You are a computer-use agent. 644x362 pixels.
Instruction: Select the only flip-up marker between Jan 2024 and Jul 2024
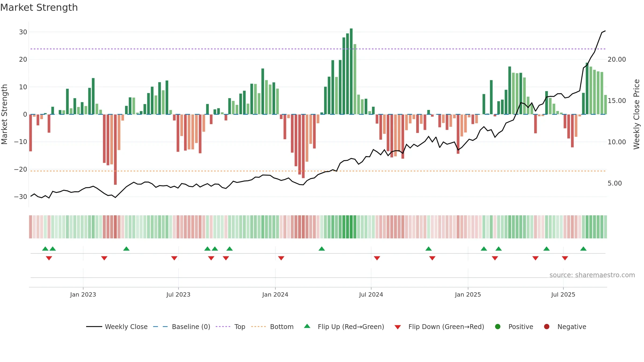tap(322, 249)
